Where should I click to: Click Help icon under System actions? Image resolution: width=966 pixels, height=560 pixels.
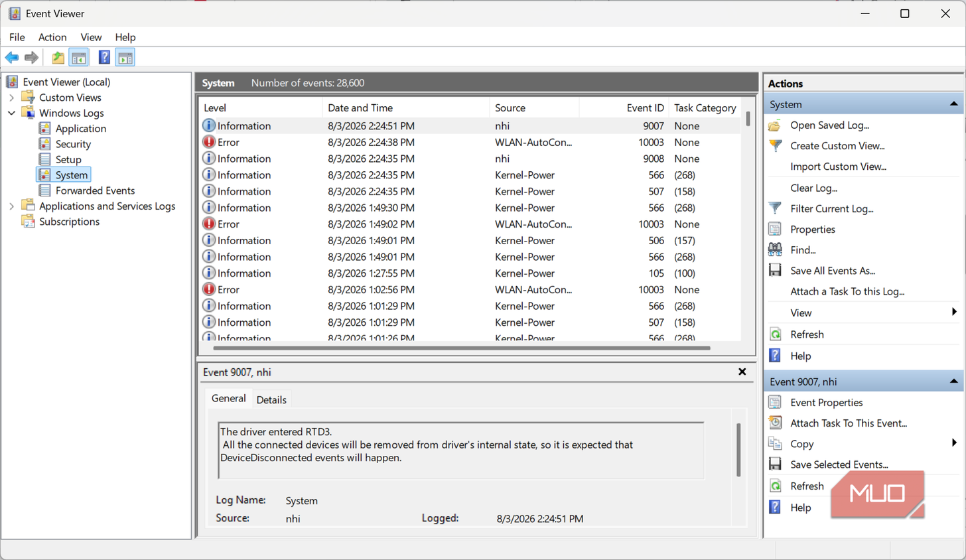(775, 356)
